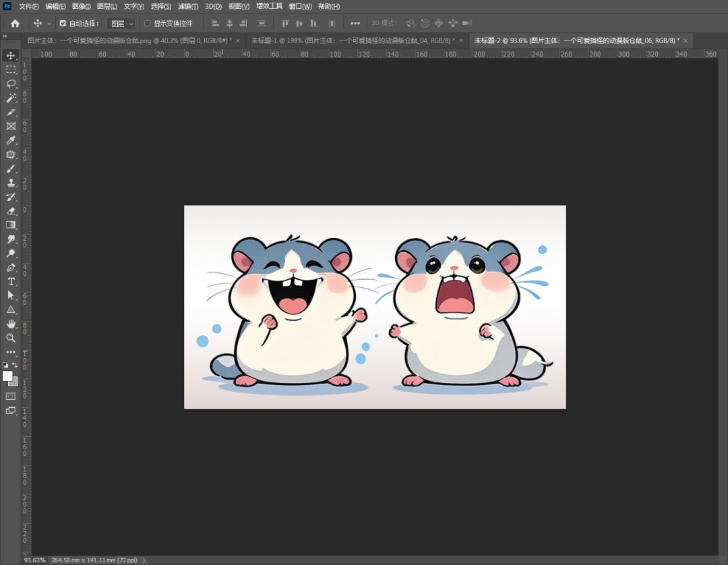Check the 显示变换控件 option
728x565 pixels.
[146, 22]
